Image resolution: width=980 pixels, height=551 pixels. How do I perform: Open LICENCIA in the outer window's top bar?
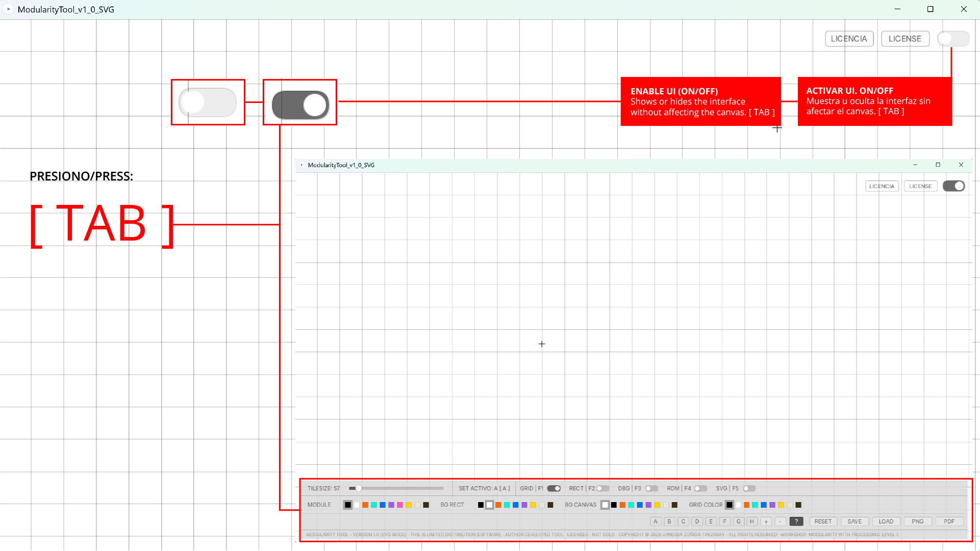(849, 39)
